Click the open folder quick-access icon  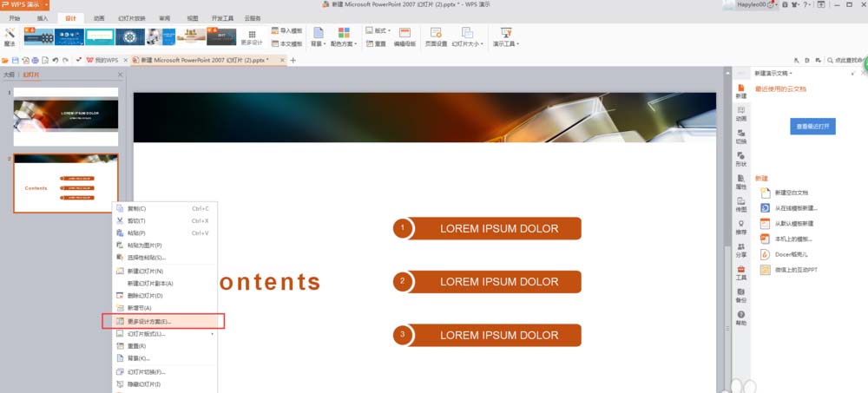click(5, 61)
